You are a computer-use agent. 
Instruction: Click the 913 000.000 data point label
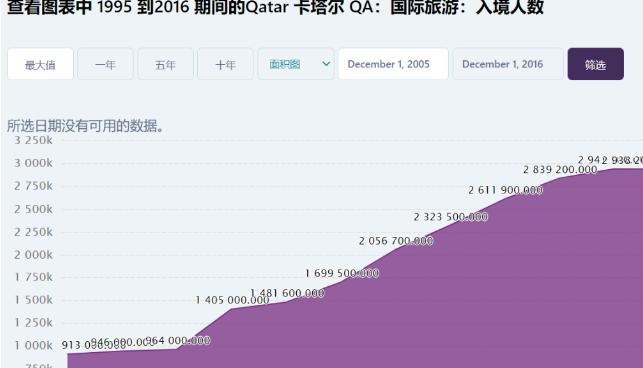[x=94, y=345]
